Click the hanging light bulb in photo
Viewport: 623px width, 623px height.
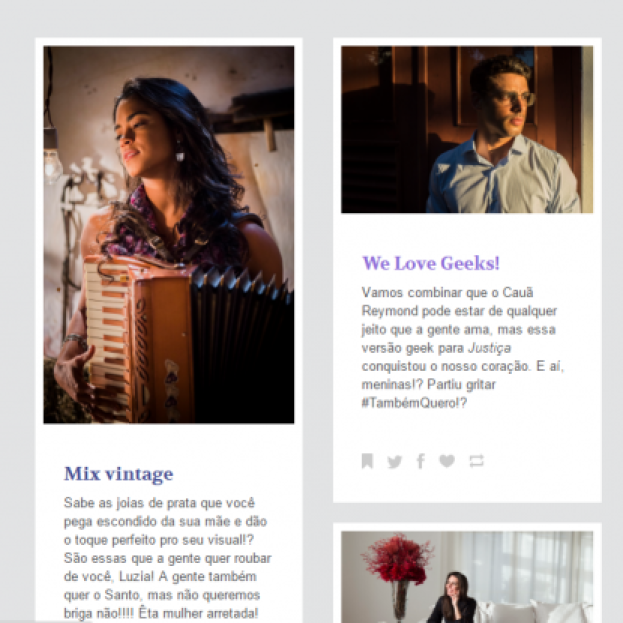coord(53,161)
